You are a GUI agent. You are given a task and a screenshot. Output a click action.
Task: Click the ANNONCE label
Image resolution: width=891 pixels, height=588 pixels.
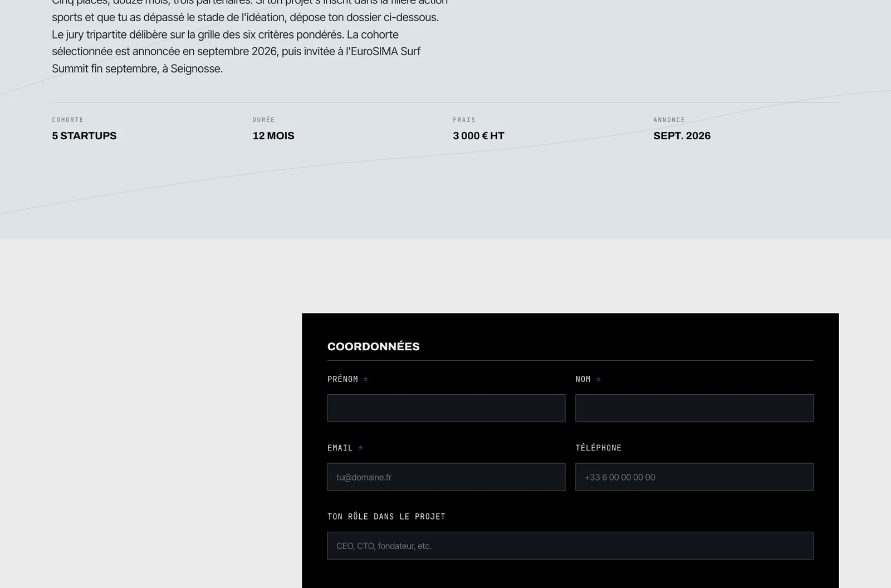point(669,120)
